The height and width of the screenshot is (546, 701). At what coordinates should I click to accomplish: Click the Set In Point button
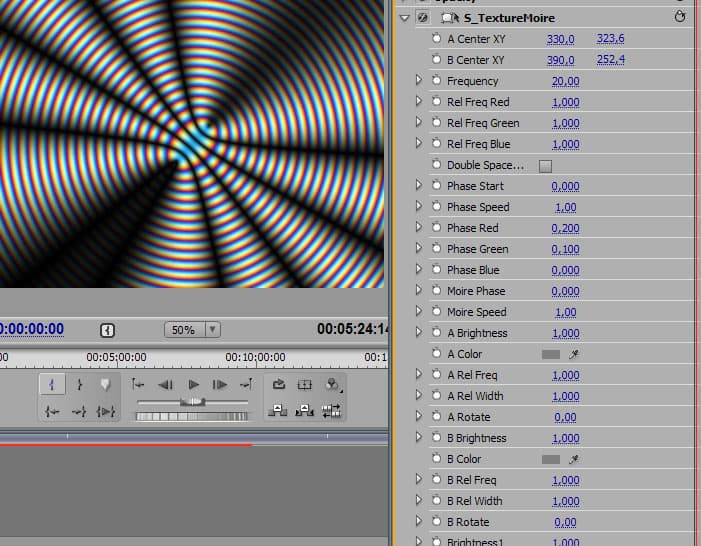pos(52,385)
